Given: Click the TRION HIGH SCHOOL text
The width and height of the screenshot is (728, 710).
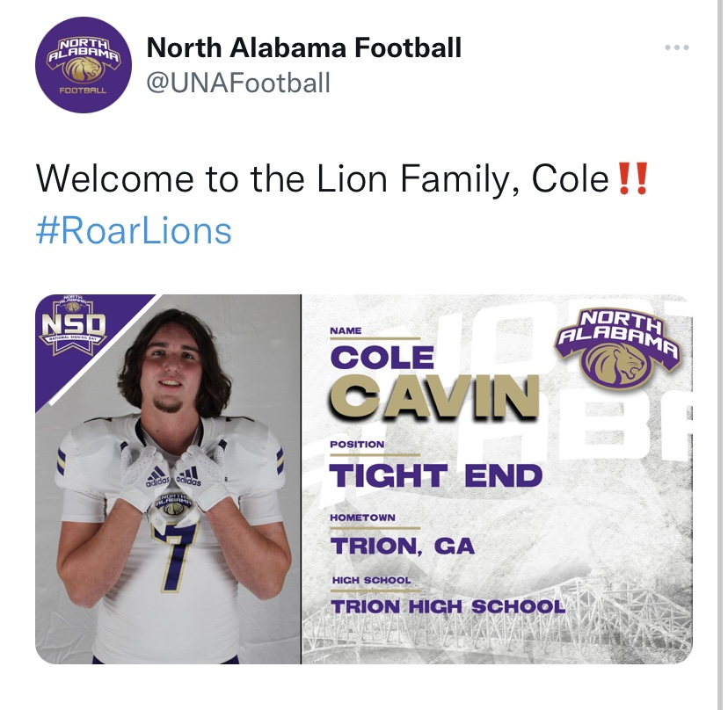Looking at the screenshot, I should click(448, 606).
